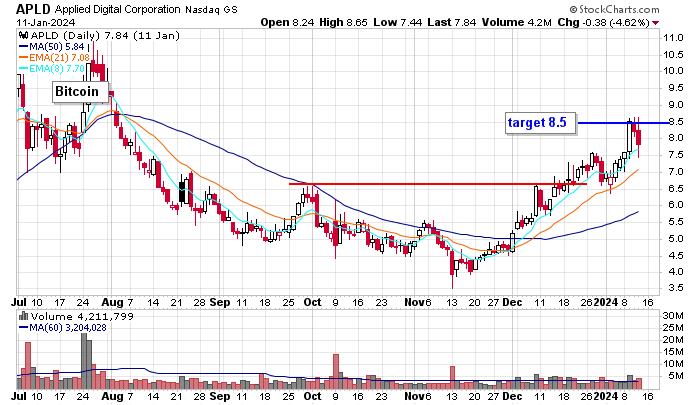Click the Jul label on the price chart's date axis
This screenshot has height=405, width=700.
pyautogui.click(x=19, y=302)
